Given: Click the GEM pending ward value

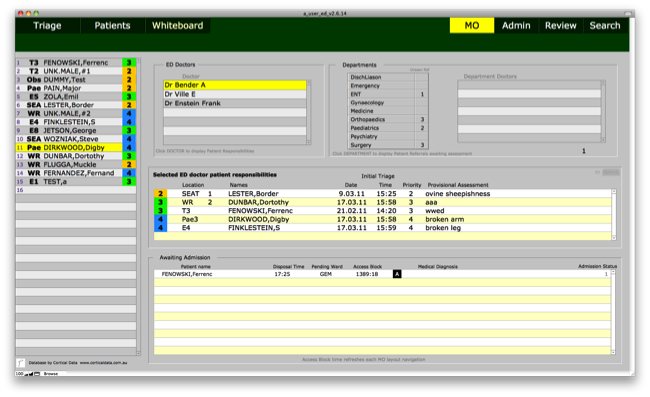Looking at the screenshot, I should click(x=326, y=274).
